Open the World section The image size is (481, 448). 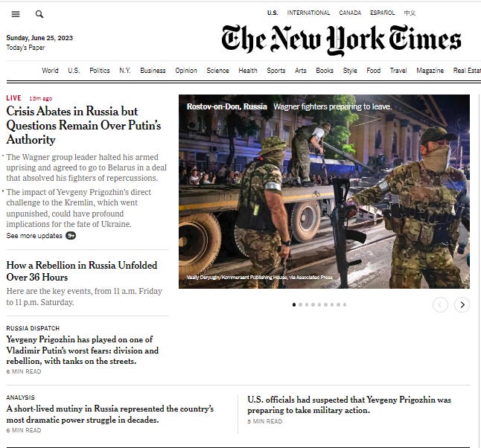50,71
